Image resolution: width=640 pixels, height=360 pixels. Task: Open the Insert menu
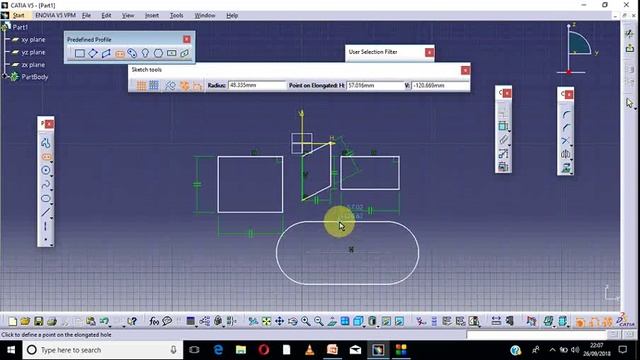click(x=152, y=16)
